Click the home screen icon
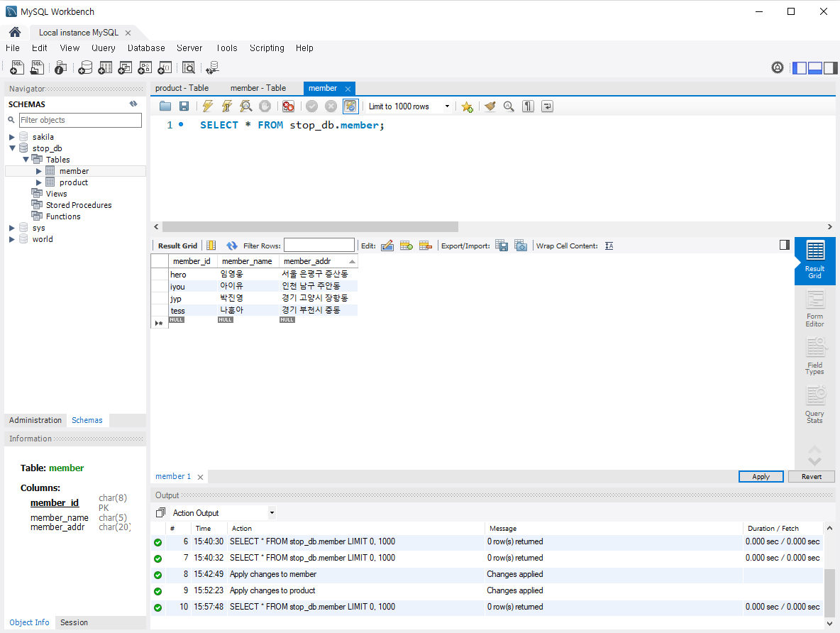The image size is (840, 633). 14,32
